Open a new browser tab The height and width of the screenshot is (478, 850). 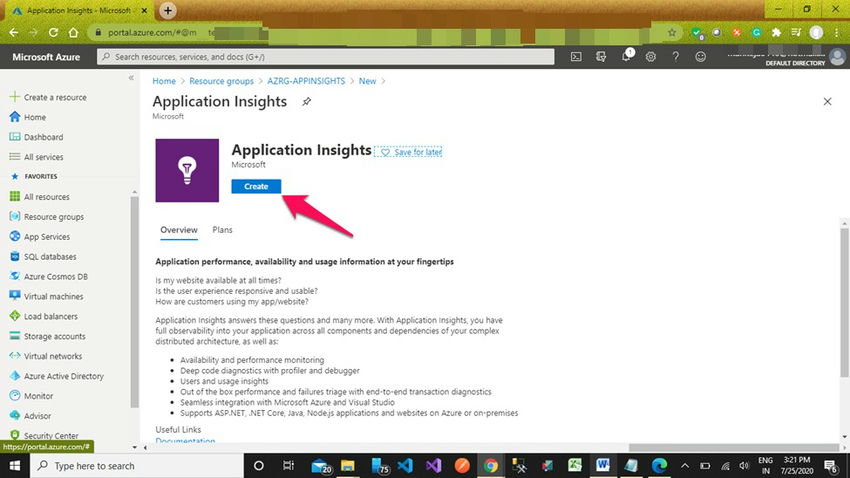click(x=168, y=10)
